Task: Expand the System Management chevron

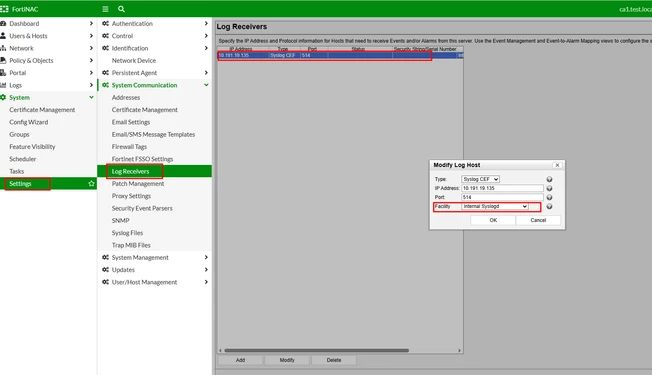Action: pyautogui.click(x=206, y=257)
